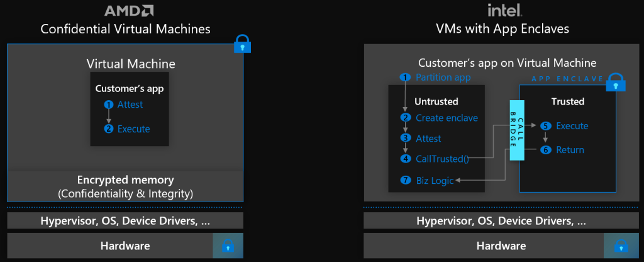The image size is (644, 262).
Task: Click the Intel logo
Action: click(504, 10)
